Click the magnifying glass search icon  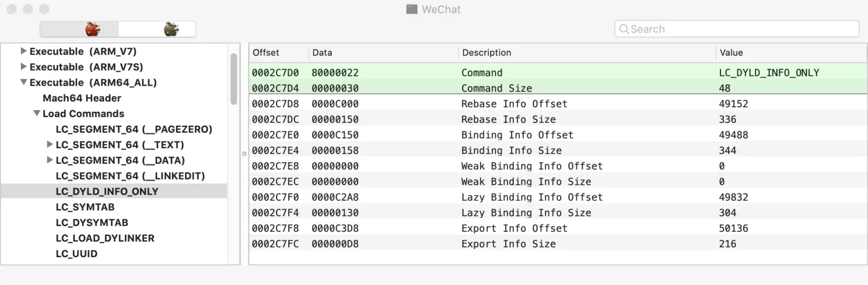pos(624,29)
